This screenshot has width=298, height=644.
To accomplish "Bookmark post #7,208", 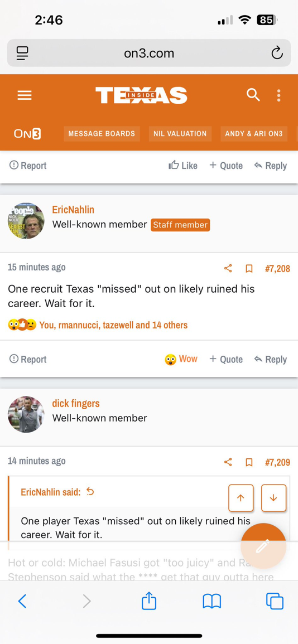I will coord(249,269).
